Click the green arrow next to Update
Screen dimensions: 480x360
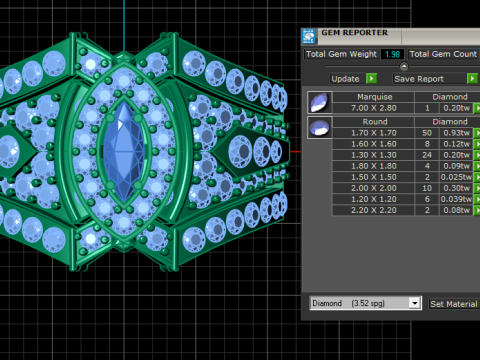click(x=371, y=79)
